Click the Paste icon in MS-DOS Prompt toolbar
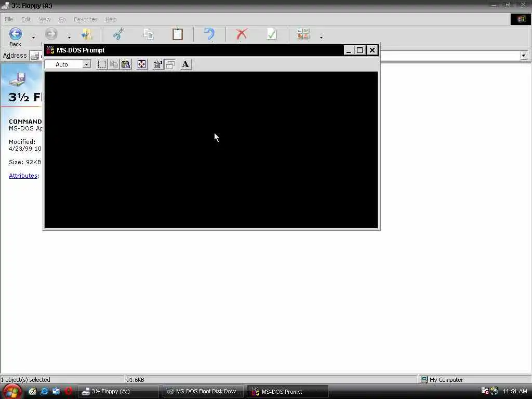The image size is (532, 399). [x=126, y=64]
